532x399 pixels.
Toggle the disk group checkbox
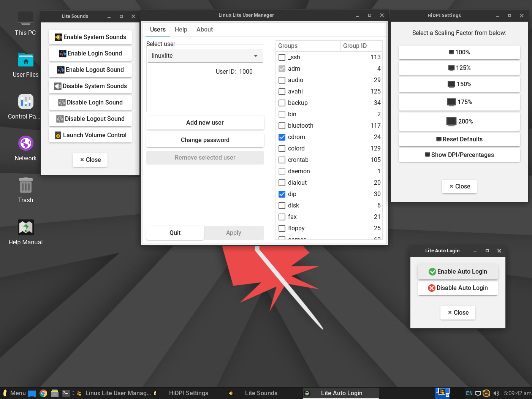point(282,206)
